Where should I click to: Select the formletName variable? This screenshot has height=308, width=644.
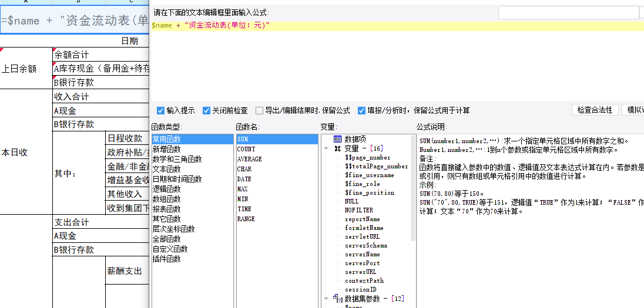pyautogui.click(x=364, y=228)
